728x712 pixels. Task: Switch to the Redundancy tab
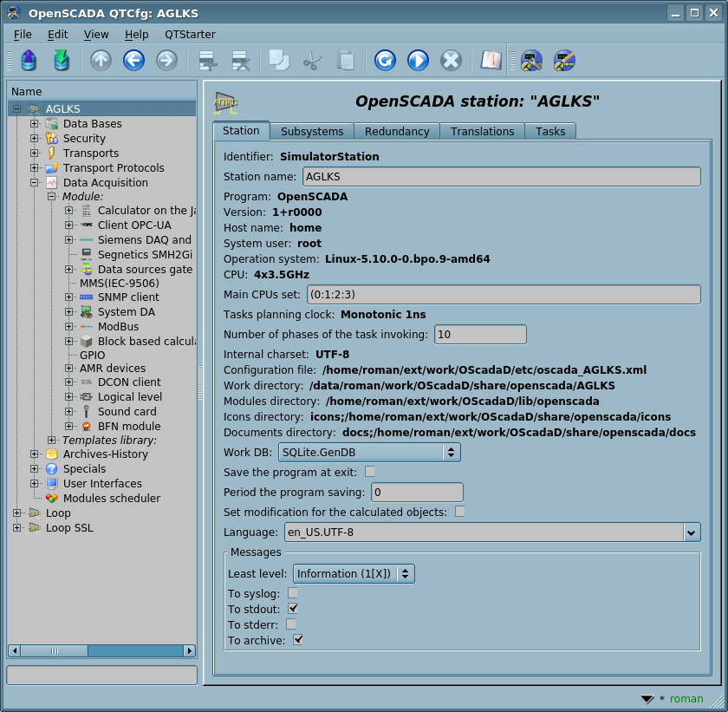point(397,132)
